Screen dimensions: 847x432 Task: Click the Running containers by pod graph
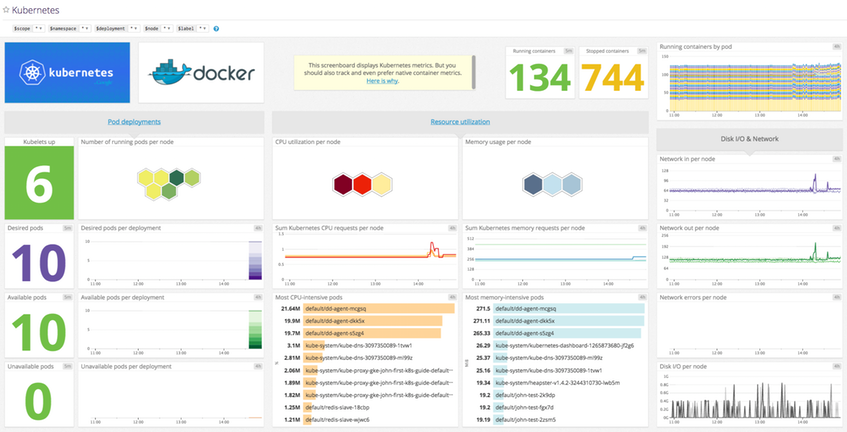coord(755,83)
